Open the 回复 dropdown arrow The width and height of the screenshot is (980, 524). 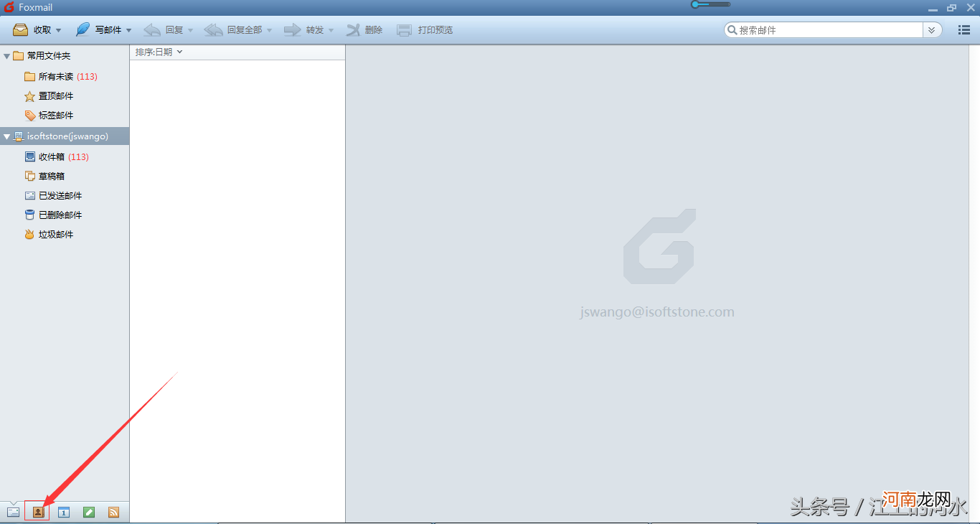(x=191, y=31)
